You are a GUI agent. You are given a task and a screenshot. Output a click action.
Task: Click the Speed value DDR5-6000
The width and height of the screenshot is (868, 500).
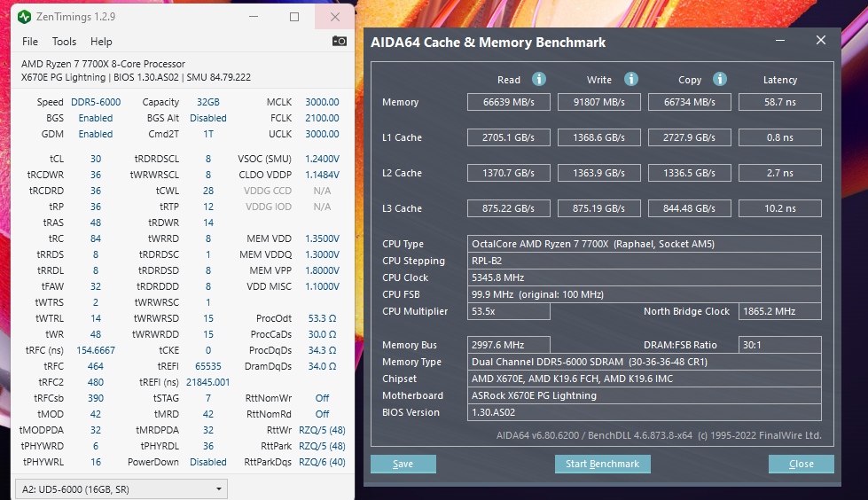click(x=96, y=102)
